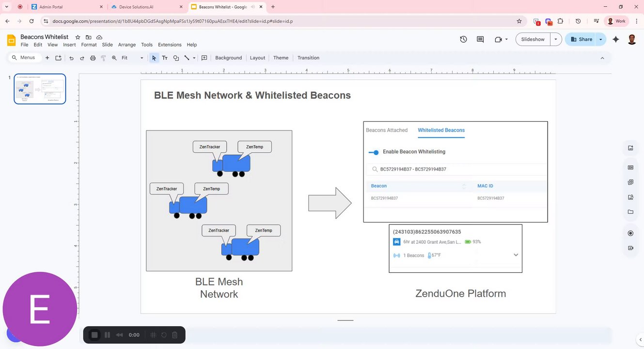Image resolution: width=644 pixels, height=349 pixels.
Task: Pause the screen recording
Action: point(107,335)
